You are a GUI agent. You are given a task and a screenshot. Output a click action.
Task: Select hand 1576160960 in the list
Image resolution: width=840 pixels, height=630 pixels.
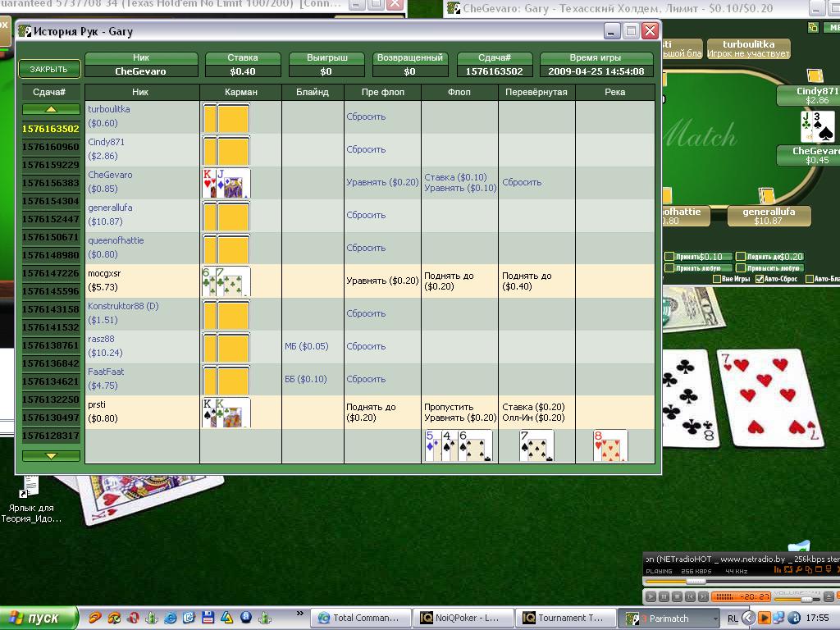coord(51,147)
